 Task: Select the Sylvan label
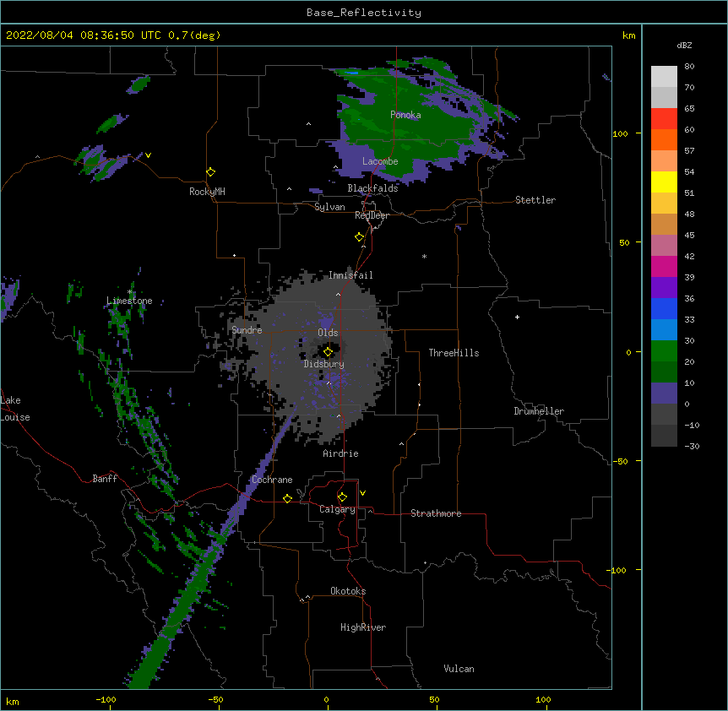[x=329, y=207]
